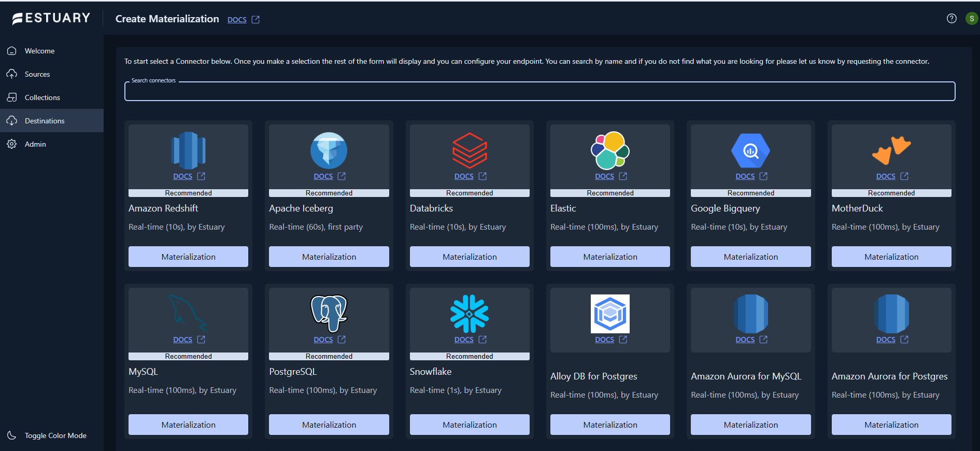Click Materialization button for Google Bigquery
This screenshot has width=980, height=451.
click(750, 257)
